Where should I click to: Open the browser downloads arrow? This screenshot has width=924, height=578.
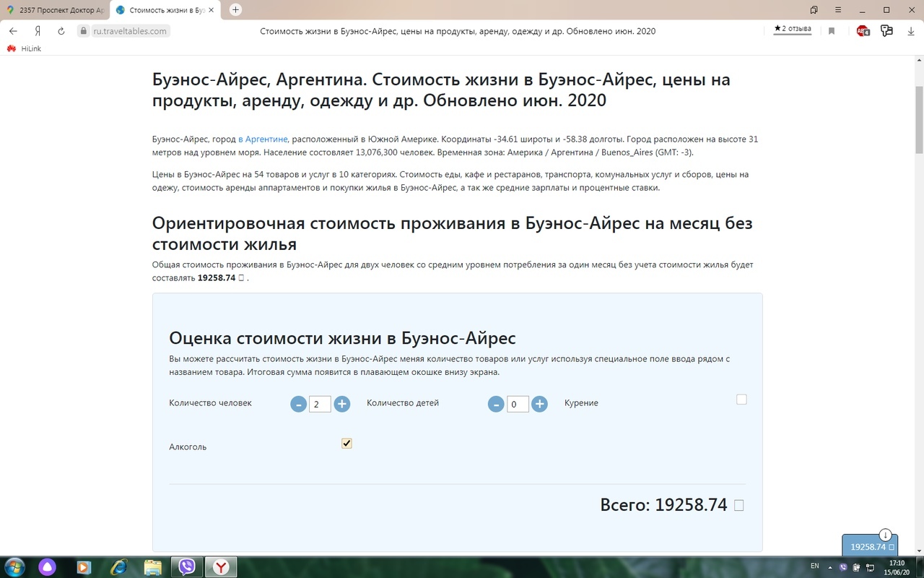tap(911, 31)
